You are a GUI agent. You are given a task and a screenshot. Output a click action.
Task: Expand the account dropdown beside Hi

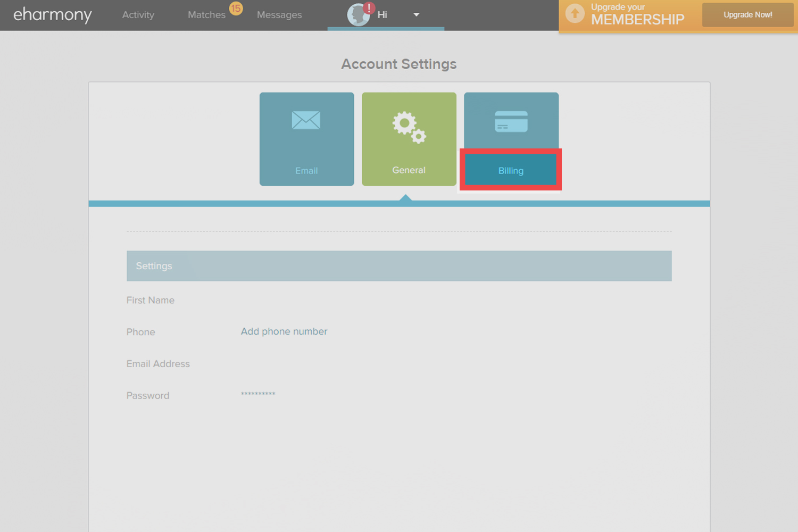[x=417, y=14]
